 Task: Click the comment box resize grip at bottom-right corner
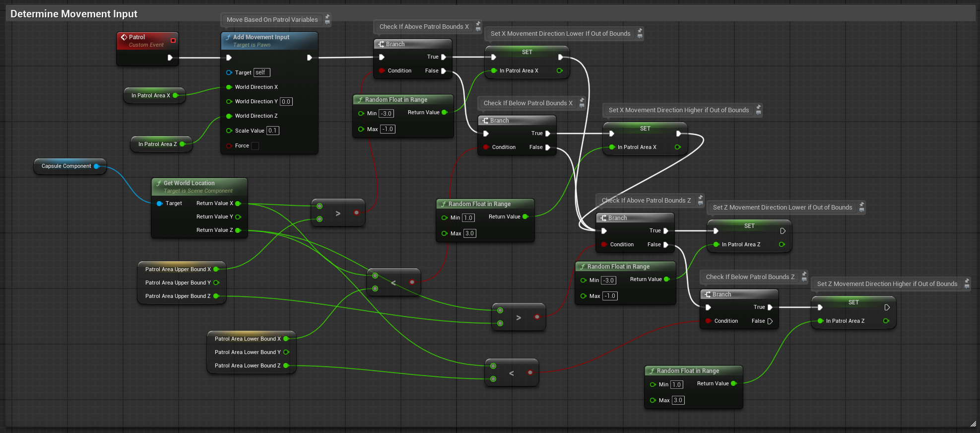(973, 424)
